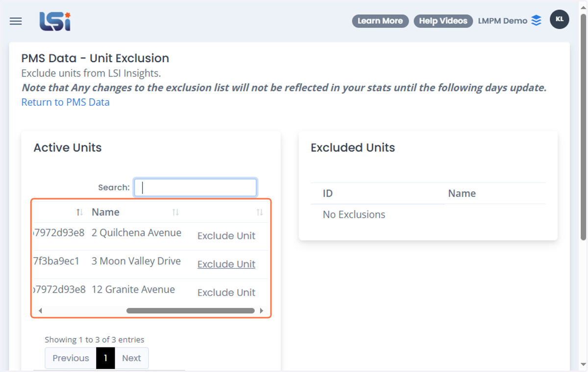Image resolution: width=588 pixels, height=372 pixels.
Task: Open the hamburger navigation menu
Action: pyautogui.click(x=16, y=21)
